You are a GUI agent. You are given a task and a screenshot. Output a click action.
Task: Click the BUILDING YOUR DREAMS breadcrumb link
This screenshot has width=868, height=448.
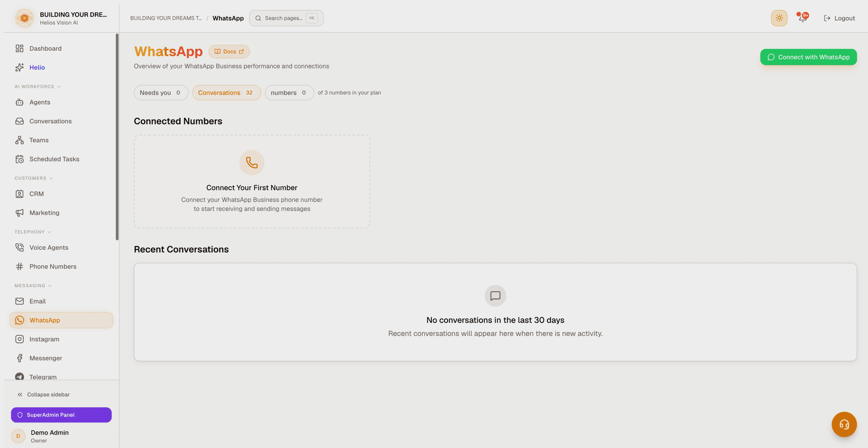pos(166,18)
